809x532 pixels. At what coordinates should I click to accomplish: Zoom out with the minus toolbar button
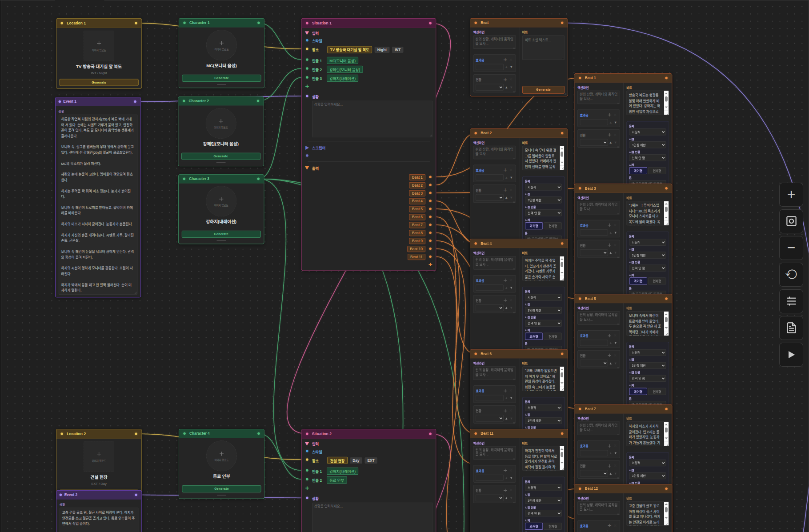pyautogui.click(x=791, y=248)
